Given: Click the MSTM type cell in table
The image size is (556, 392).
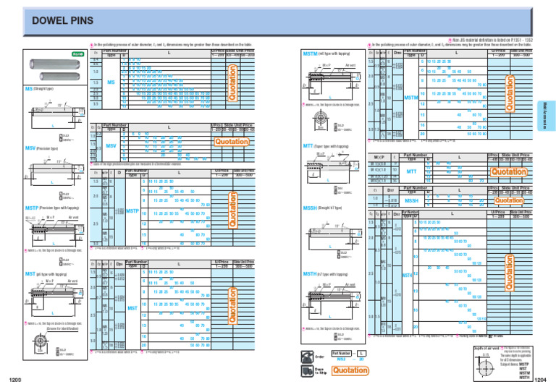Looking at the screenshot, I should point(411,98).
